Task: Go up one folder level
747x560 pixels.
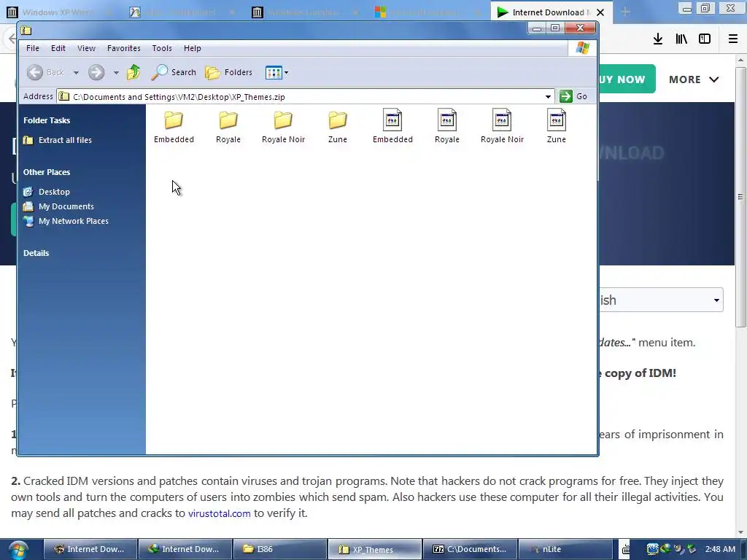Action: pyautogui.click(x=133, y=72)
